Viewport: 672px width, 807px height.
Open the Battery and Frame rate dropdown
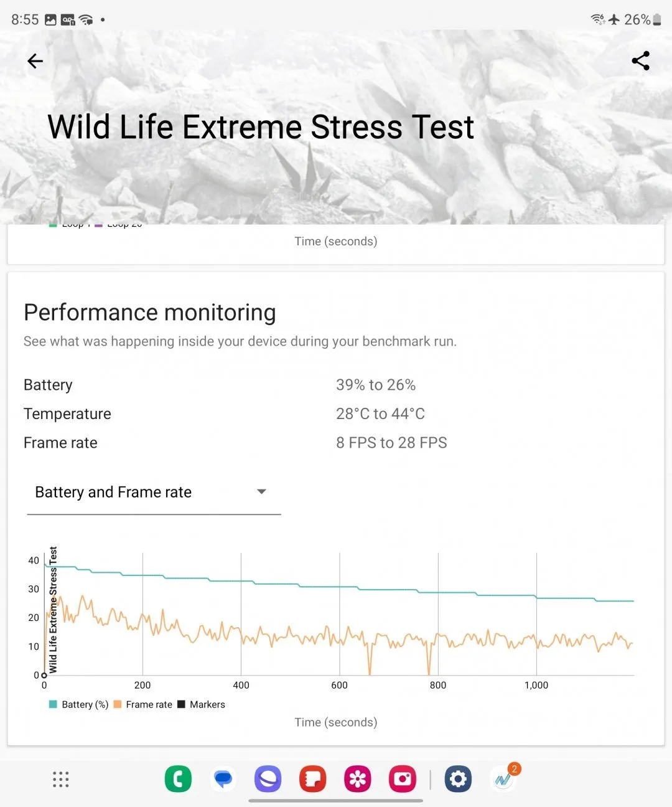113,492
